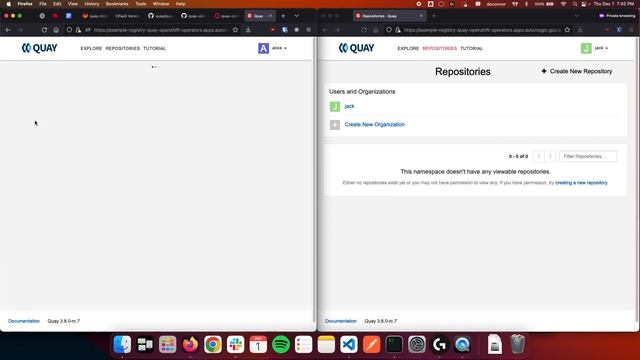640x360 pixels.
Task: Click Create New Repository button
Action: tap(576, 71)
